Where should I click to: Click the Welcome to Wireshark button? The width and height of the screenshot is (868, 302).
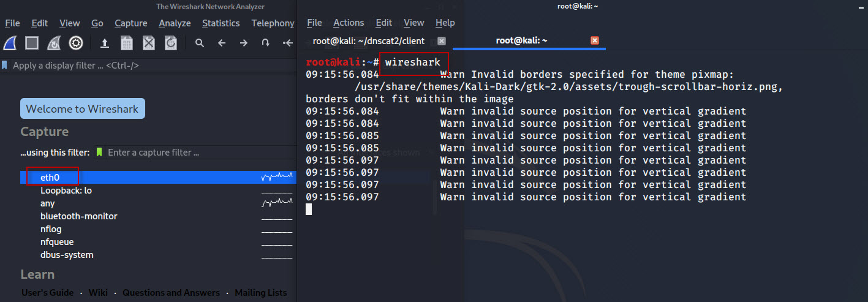pyautogui.click(x=83, y=109)
